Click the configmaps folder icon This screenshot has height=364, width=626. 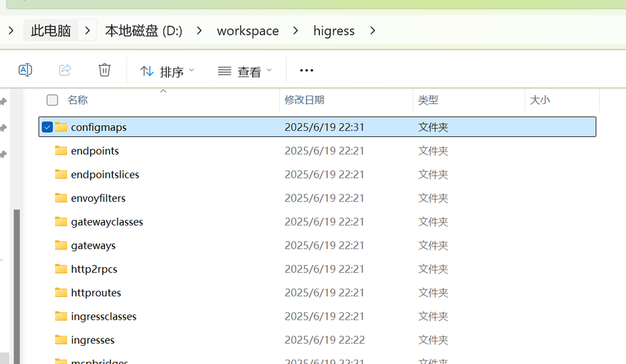click(61, 127)
